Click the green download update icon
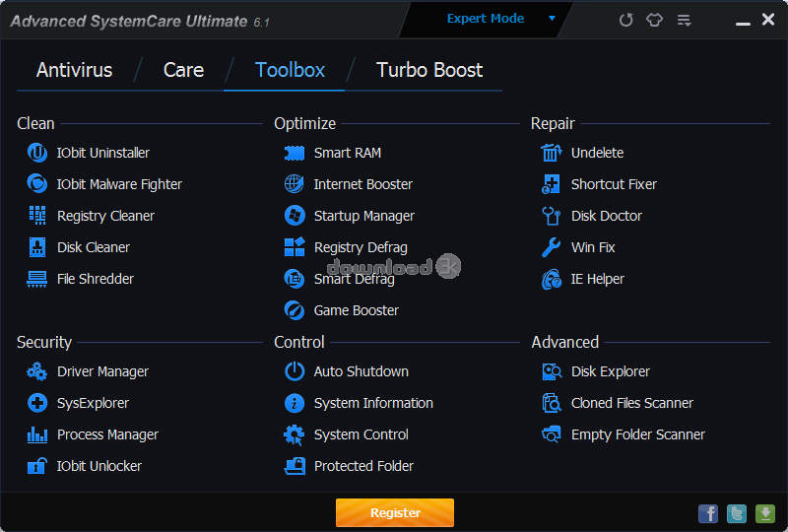 click(765, 514)
